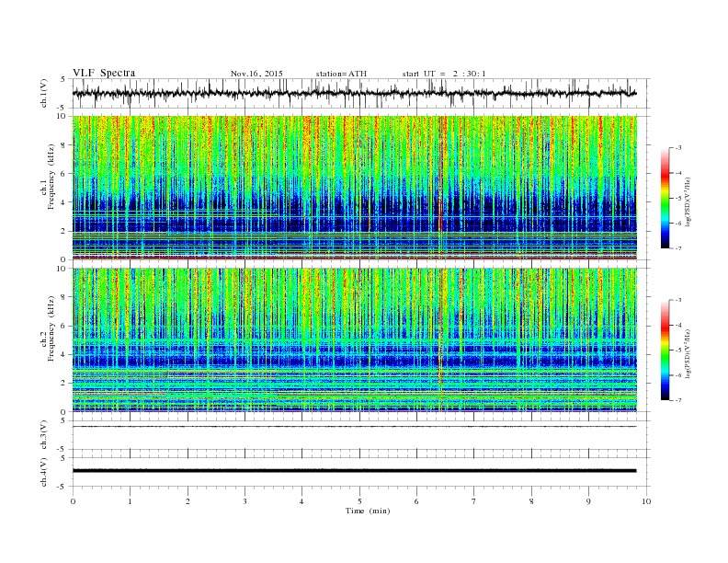Click time-axis tick label "5"
Viewport: 728px width, 563px height.
(359, 501)
